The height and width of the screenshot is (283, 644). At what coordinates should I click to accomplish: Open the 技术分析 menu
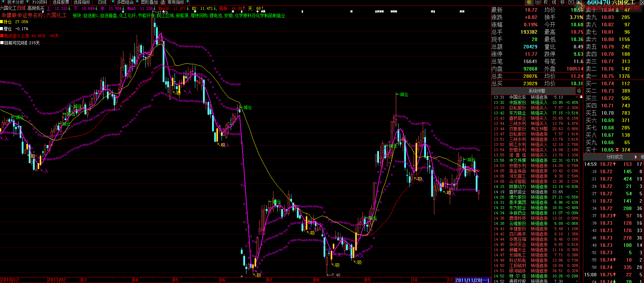click(16, 2)
